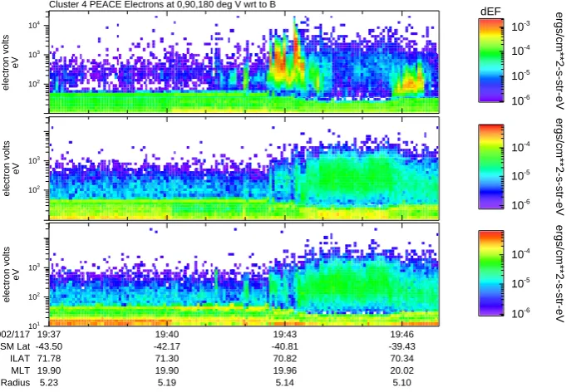The width and height of the screenshot is (566, 392).
Task: Click the Radius value '5.23'
Action: tap(49, 382)
